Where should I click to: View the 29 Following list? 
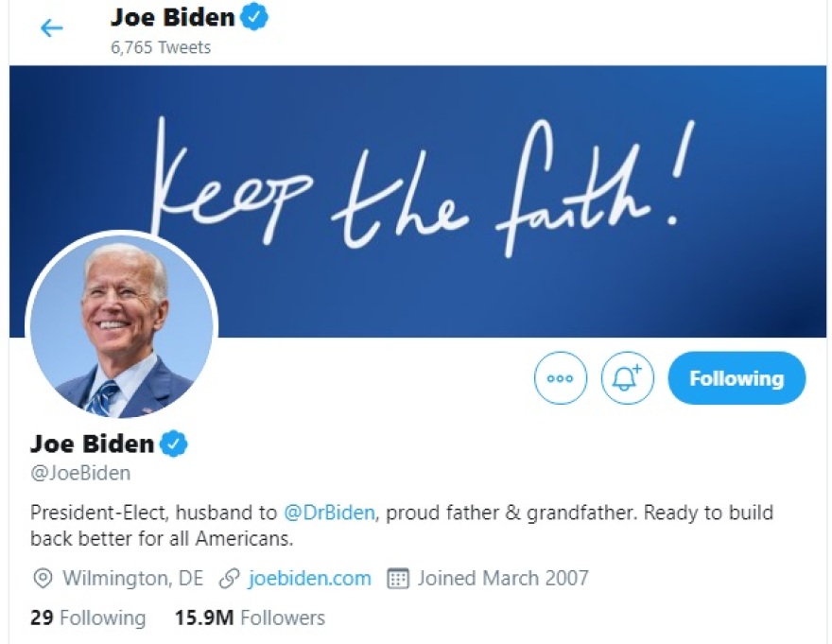(x=88, y=618)
